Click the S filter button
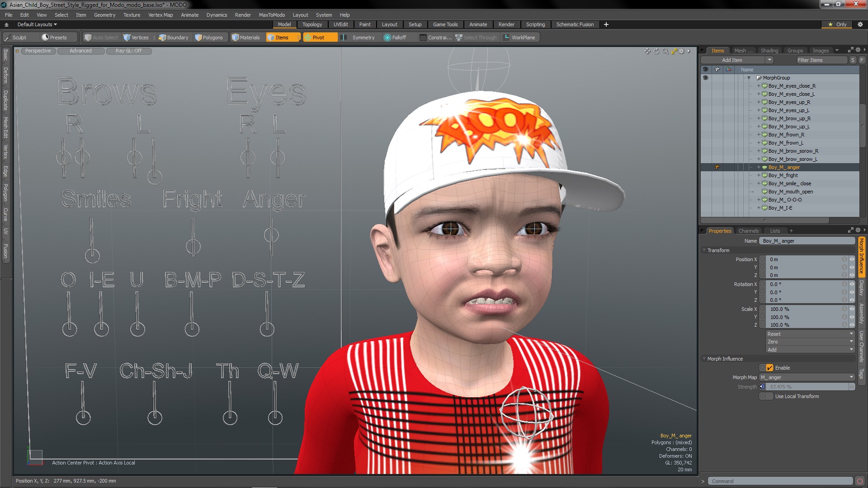868x488 pixels. (x=853, y=60)
